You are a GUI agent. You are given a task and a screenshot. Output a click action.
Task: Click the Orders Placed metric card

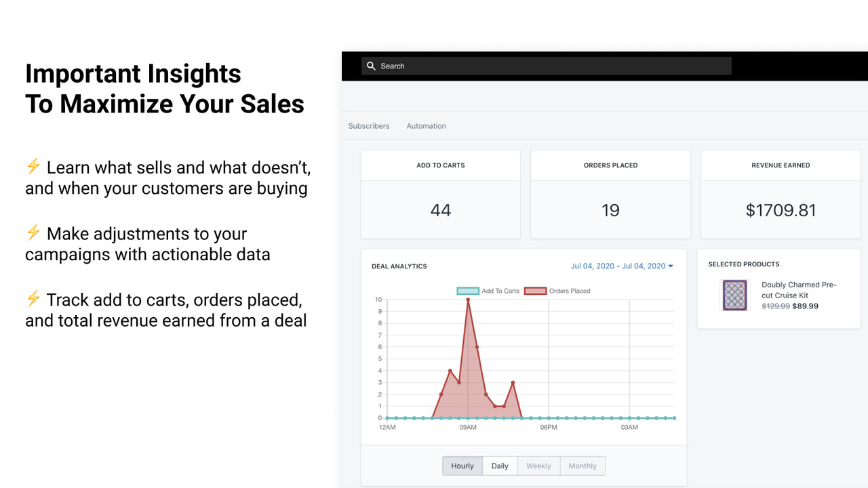pos(610,195)
